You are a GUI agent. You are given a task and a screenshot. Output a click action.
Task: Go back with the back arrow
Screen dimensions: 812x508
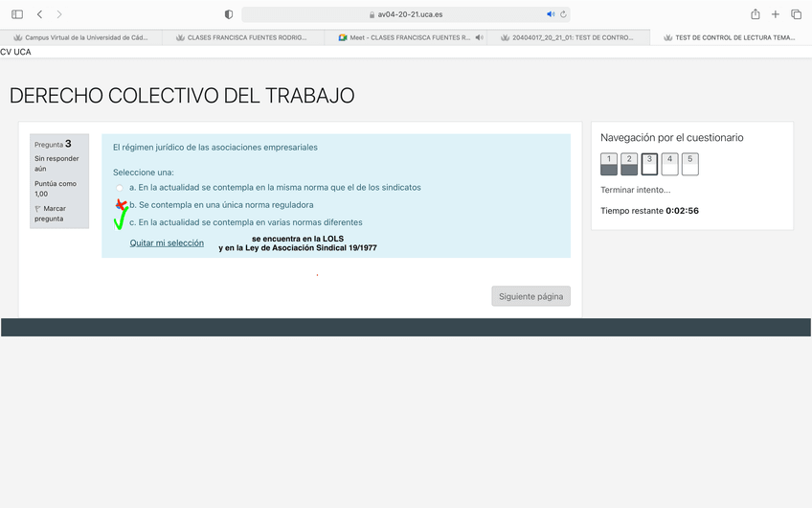39,14
